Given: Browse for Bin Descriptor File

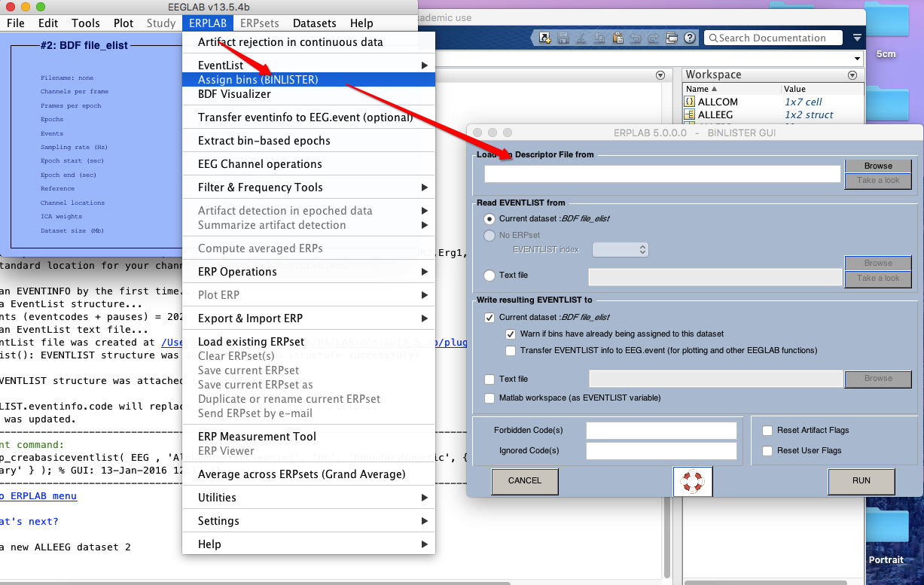Looking at the screenshot, I should click(878, 166).
